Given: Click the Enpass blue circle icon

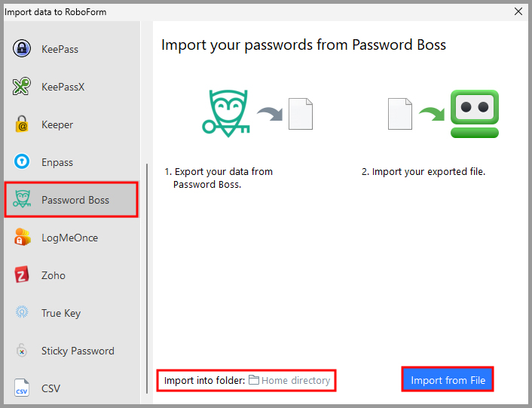Looking at the screenshot, I should pos(22,162).
